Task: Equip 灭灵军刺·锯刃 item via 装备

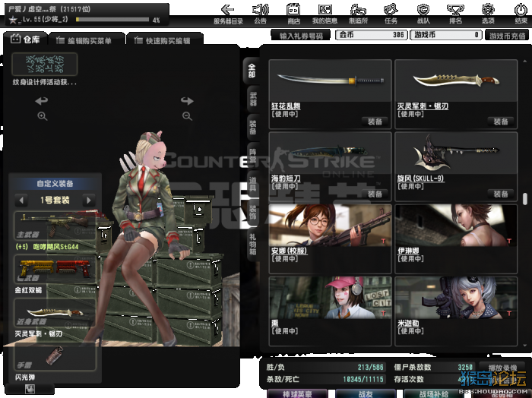Action: 500,122
